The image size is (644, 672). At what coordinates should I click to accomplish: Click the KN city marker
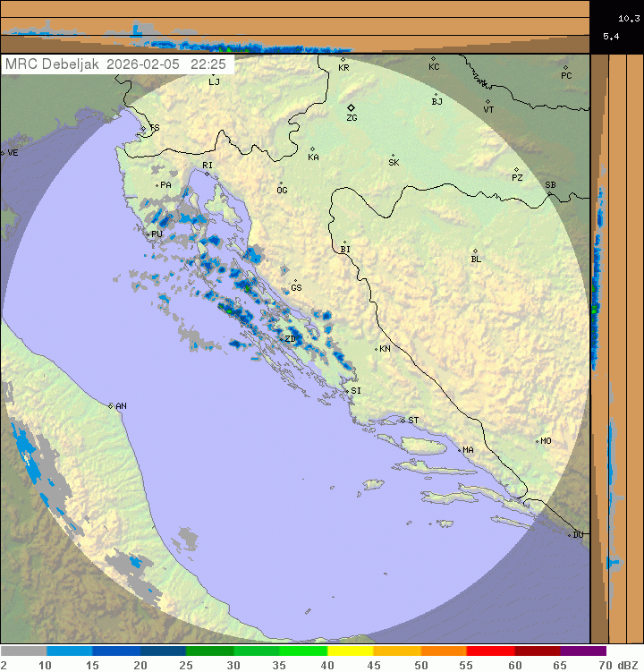377,348
